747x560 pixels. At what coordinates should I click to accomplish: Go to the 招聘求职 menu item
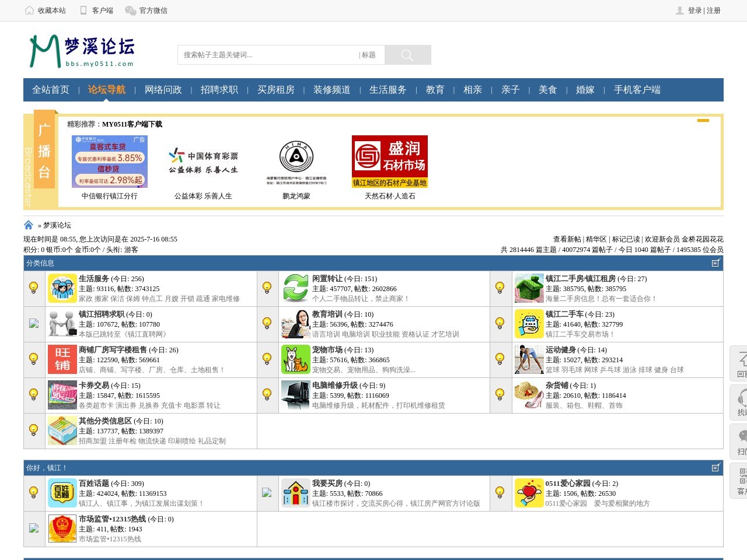click(x=219, y=90)
